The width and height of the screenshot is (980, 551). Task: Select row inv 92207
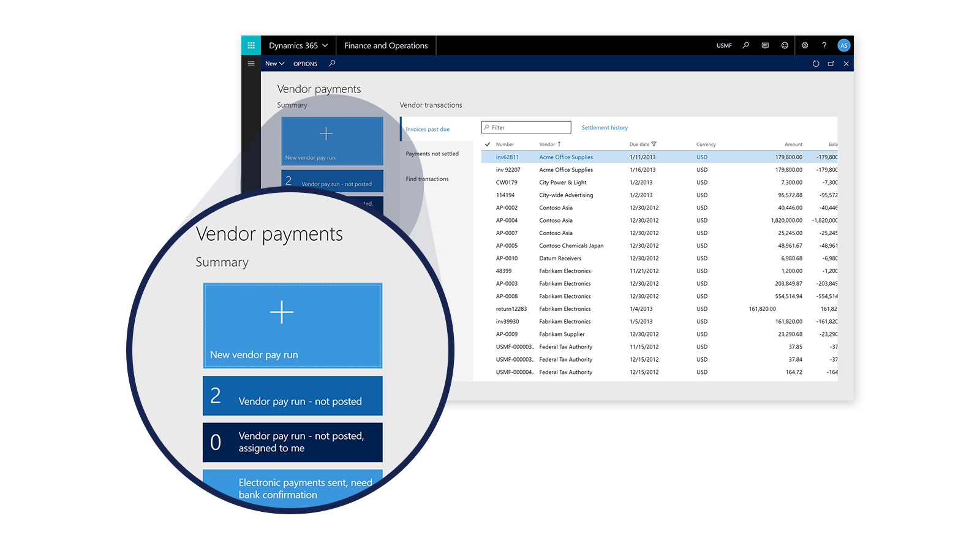(659, 170)
